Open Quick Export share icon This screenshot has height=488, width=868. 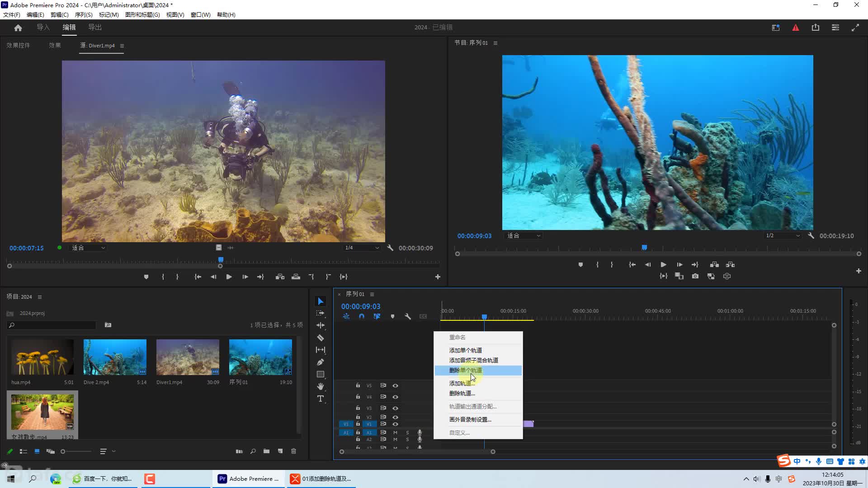tap(815, 28)
